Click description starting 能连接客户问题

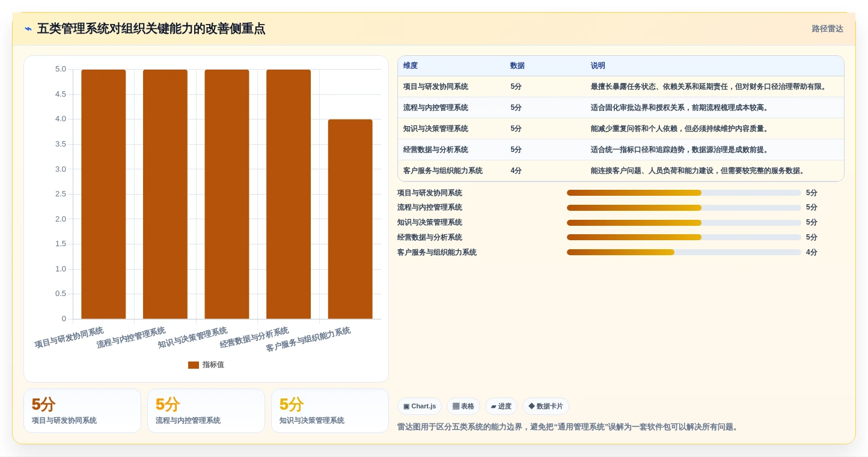(698, 171)
